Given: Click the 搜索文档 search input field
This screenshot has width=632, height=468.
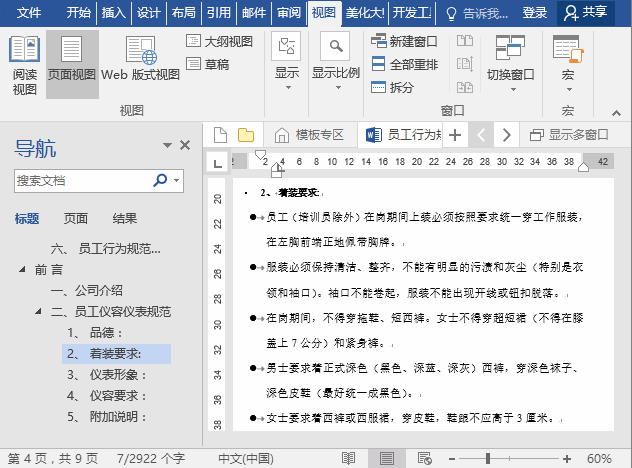Looking at the screenshot, I should pos(82,180).
